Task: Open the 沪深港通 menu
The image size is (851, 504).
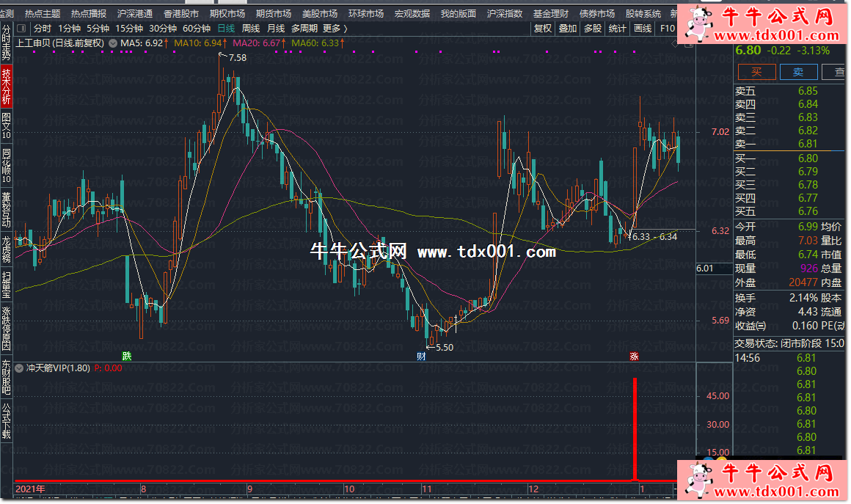Action: (135, 14)
